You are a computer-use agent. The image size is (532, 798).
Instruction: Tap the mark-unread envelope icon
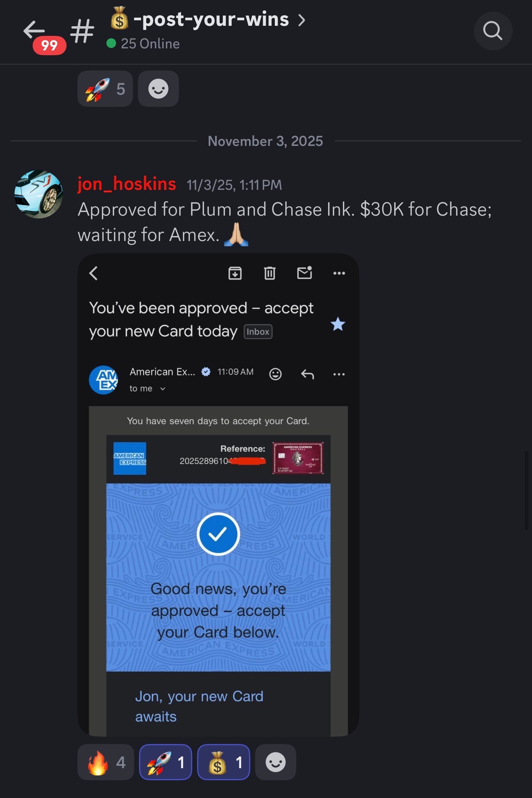(x=304, y=273)
